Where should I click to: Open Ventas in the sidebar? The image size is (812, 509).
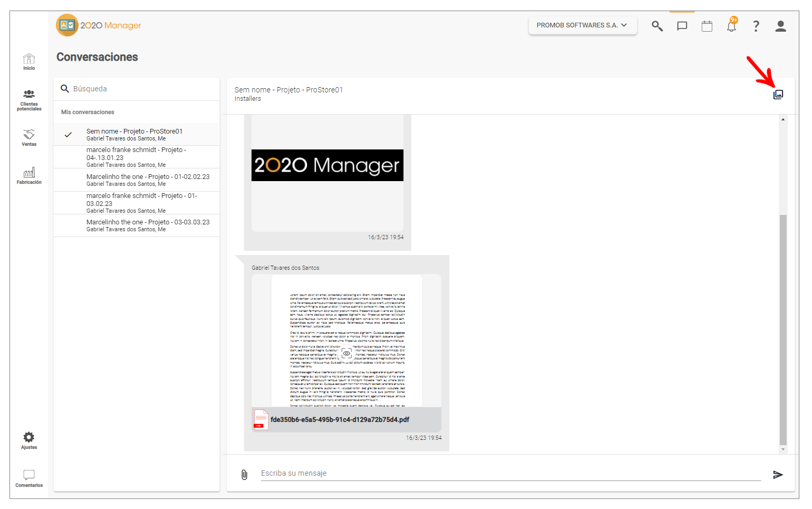pos(29,137)
